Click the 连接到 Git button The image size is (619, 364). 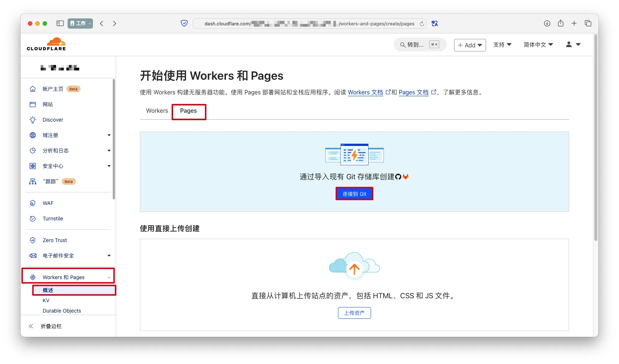tap(355, 194)
